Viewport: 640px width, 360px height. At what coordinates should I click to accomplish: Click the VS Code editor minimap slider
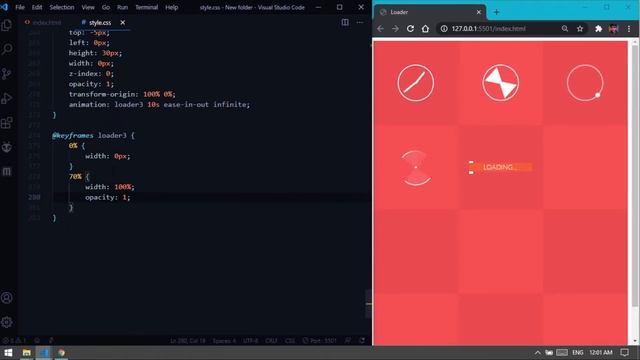(x=368, y=304)
